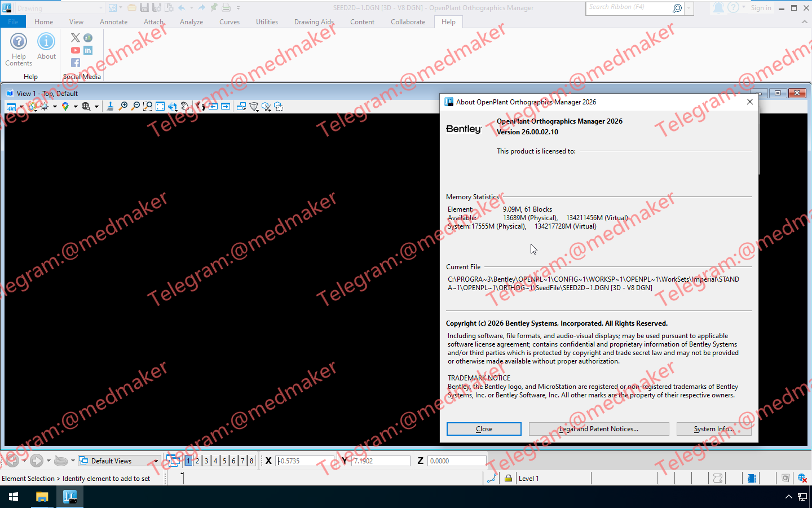Open the Annotate ribbon tab
The width and height of the screenshot is (812, 508).
click(113, 22)
